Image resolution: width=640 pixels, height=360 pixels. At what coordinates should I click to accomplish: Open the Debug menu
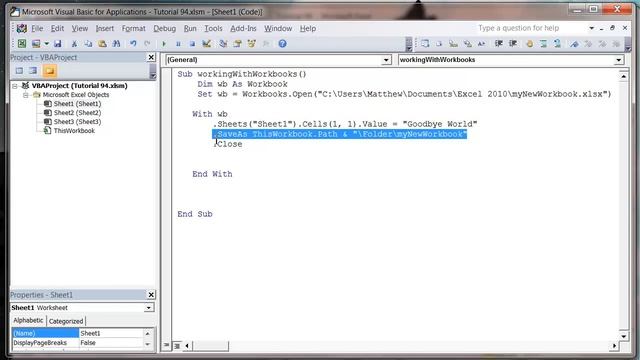pos(164,29)
